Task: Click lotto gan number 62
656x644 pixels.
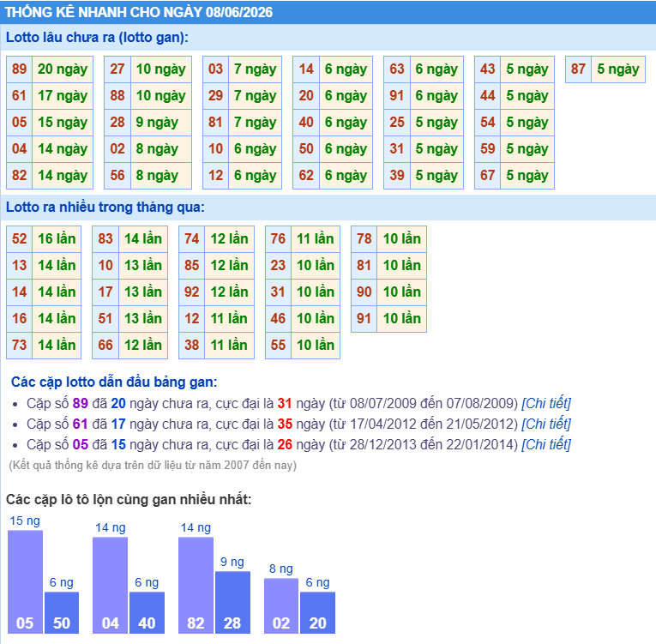Action: [306, 175]
